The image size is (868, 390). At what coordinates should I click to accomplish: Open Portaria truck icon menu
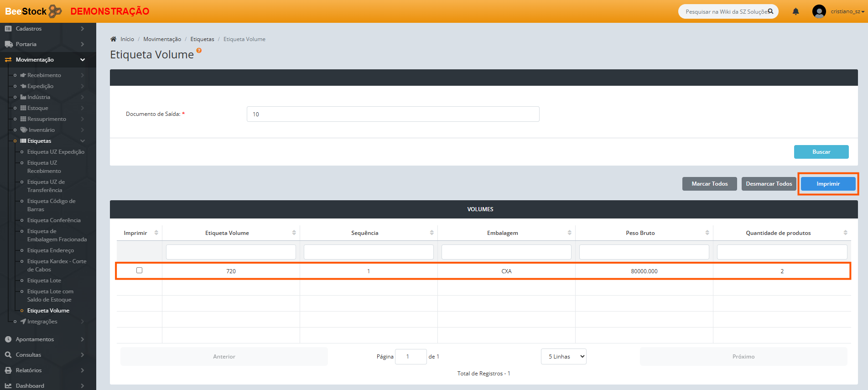9,44
